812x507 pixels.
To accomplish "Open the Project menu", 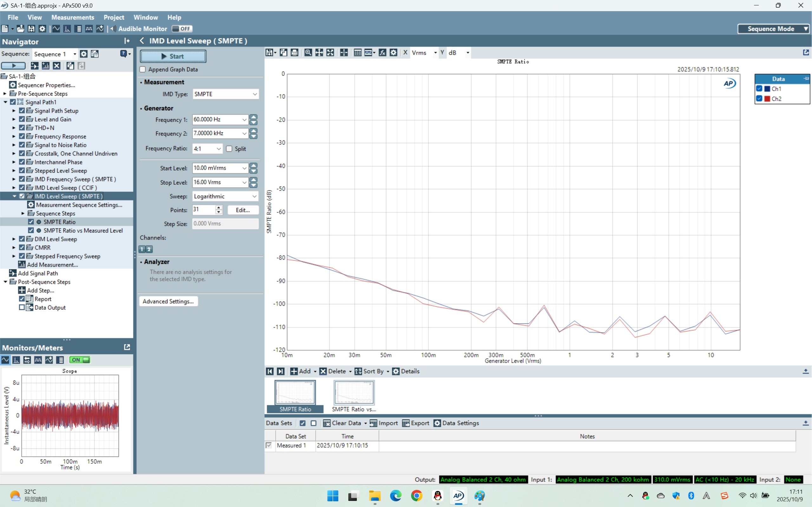I will click(x=114, y=17).
